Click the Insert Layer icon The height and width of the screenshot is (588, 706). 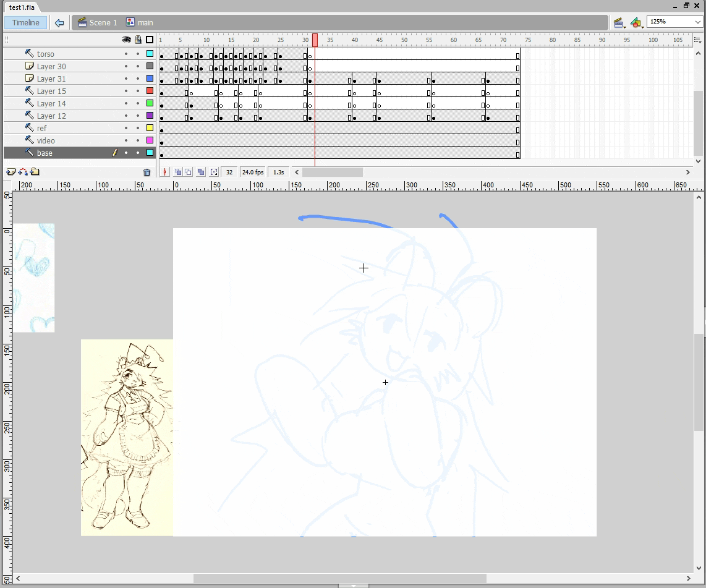(x=11, y=172)
